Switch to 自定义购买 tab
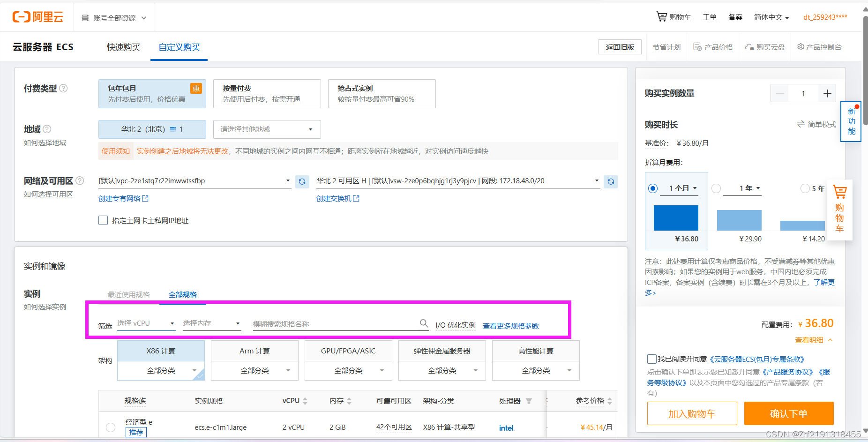Viewport: 868px width, 442px height. tap(179, 47)
